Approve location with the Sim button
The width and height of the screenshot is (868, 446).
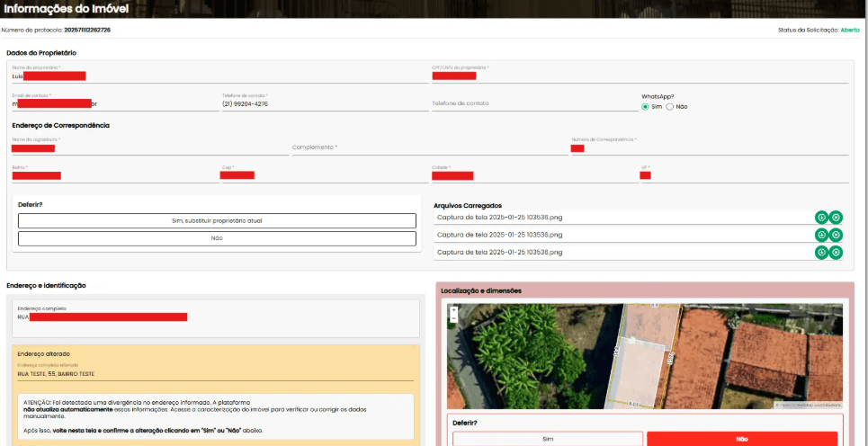click(548, 439)
